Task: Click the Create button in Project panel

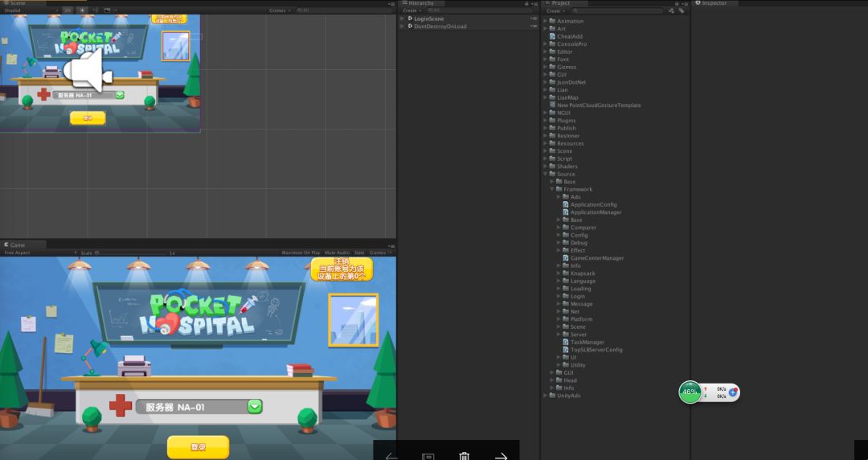Action: tap(555, 10)
